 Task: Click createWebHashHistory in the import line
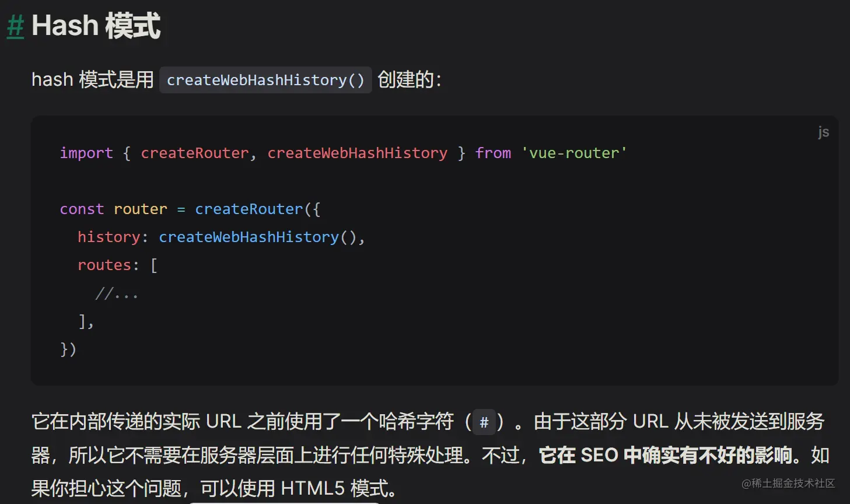coord(357,153)
